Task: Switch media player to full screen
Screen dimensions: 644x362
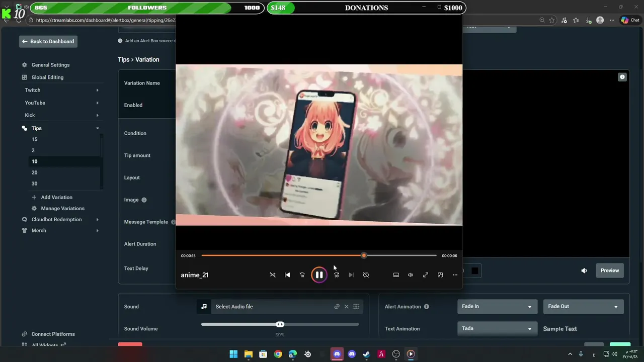Action: coord(426,275)
